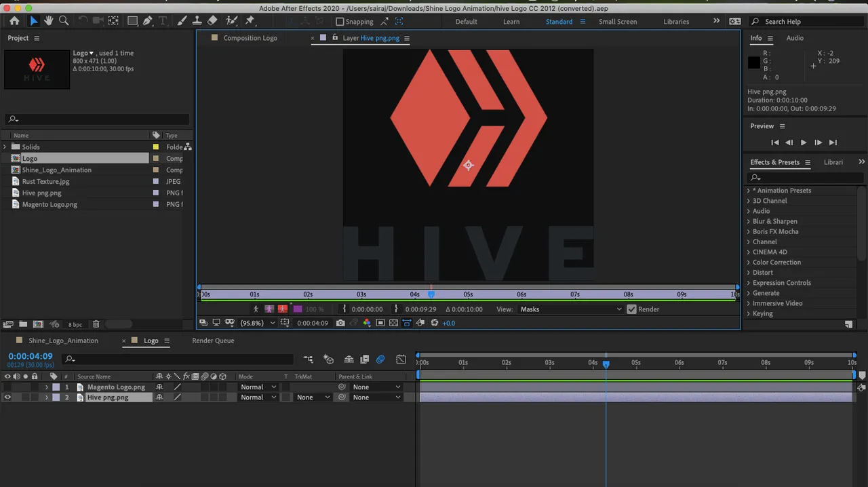Click the Set Out point bracket button

point(397,309)
